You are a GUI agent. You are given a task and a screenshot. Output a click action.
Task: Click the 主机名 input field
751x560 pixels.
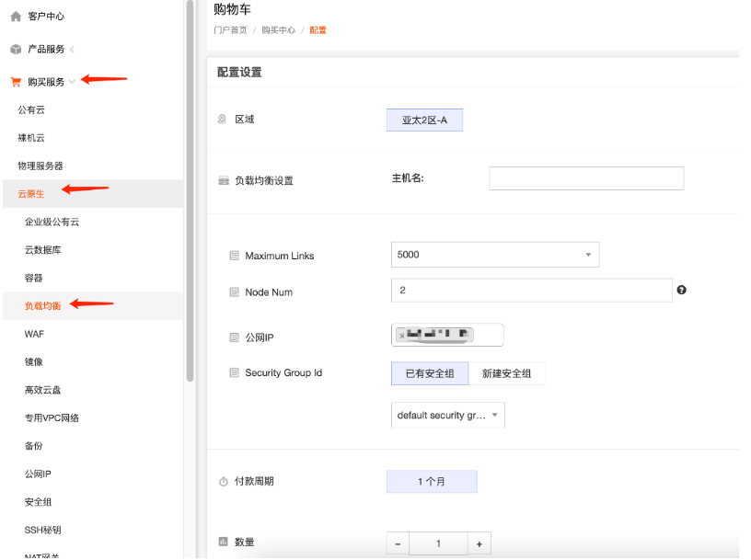(x=586, y=177)
